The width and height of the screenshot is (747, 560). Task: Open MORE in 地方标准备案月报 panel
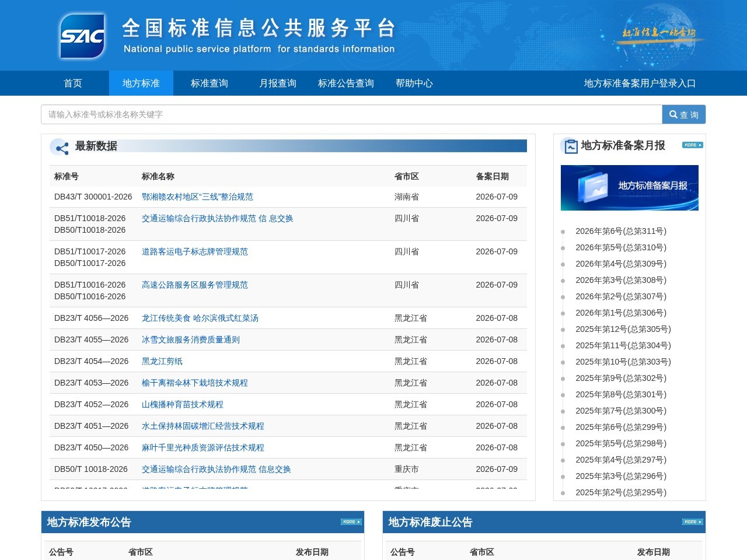[x=693, y=145]
